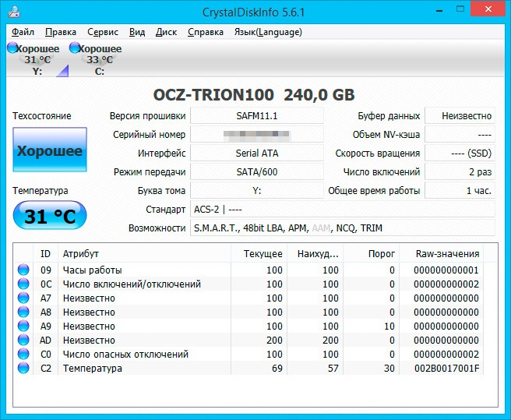Click raw value 002B0017001F

pos(447,368)
